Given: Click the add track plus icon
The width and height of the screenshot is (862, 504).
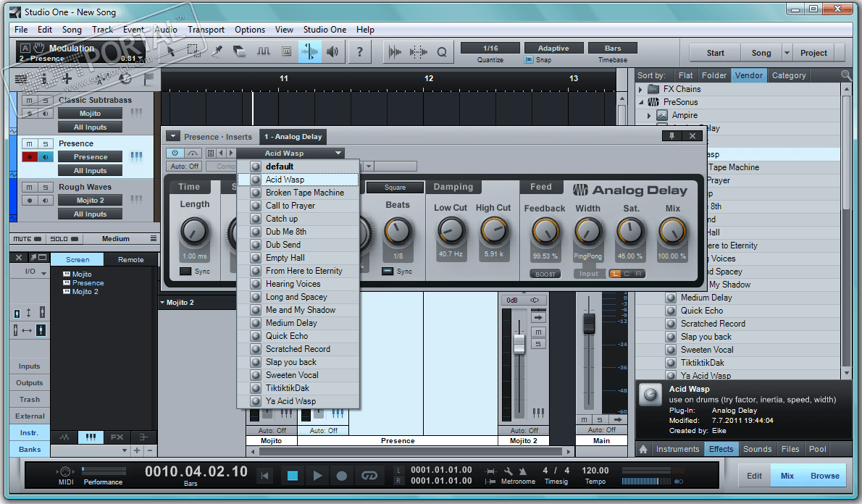Looking at the screenshot, I should [67, 79].
